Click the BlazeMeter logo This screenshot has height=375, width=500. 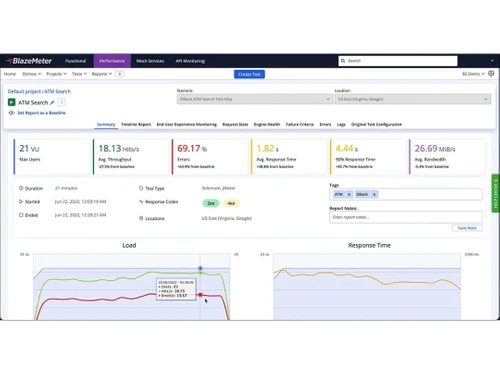(29, 61)
